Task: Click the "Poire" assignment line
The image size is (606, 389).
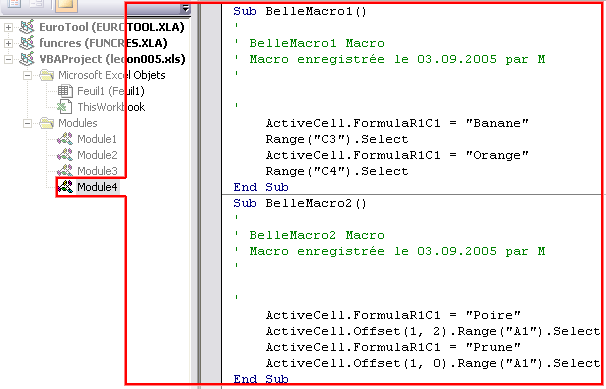Action: (393, 315)
